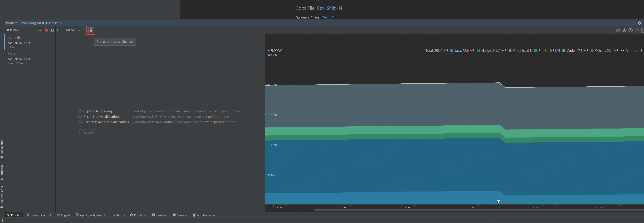Select the Capture heap dump option
This screenshot has width=644, height=223.
pos(80,111)
